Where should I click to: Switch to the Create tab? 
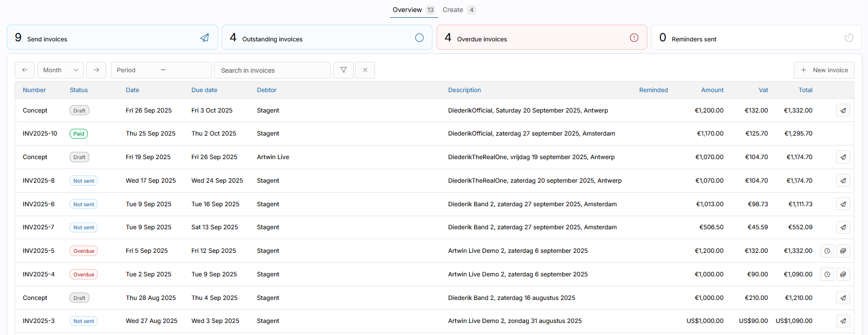click(x=453, y=10)
